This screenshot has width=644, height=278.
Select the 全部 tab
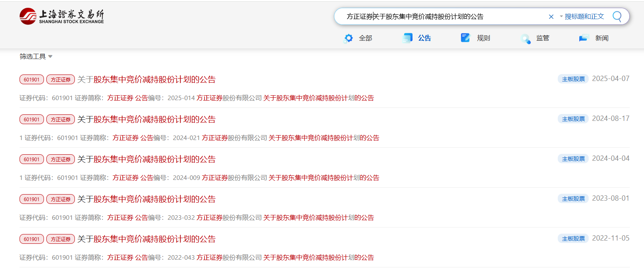[x=365, y=38]
